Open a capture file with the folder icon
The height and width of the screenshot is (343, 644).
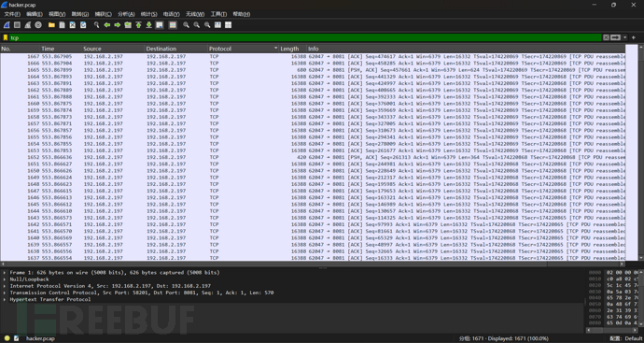click(x=51, y=25)
